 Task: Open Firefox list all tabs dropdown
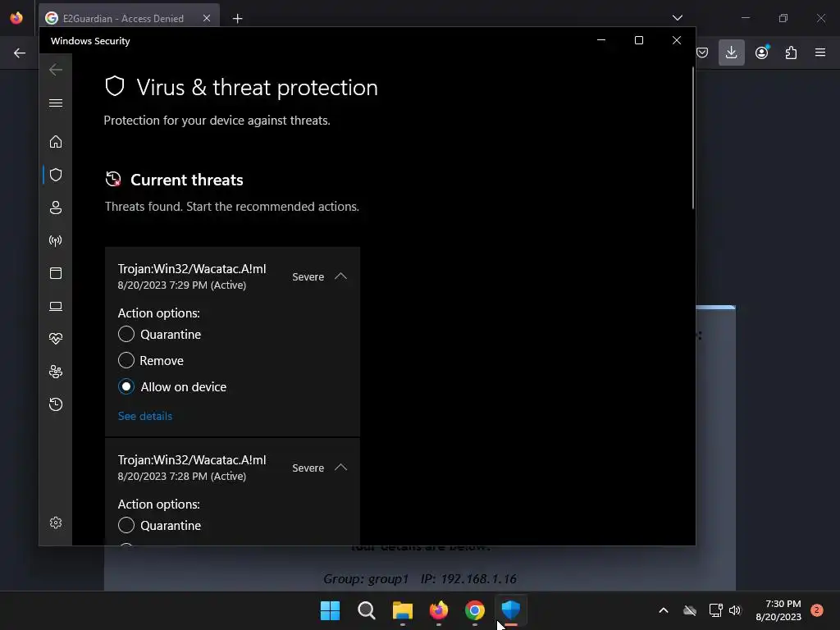(x=678, y=18)
